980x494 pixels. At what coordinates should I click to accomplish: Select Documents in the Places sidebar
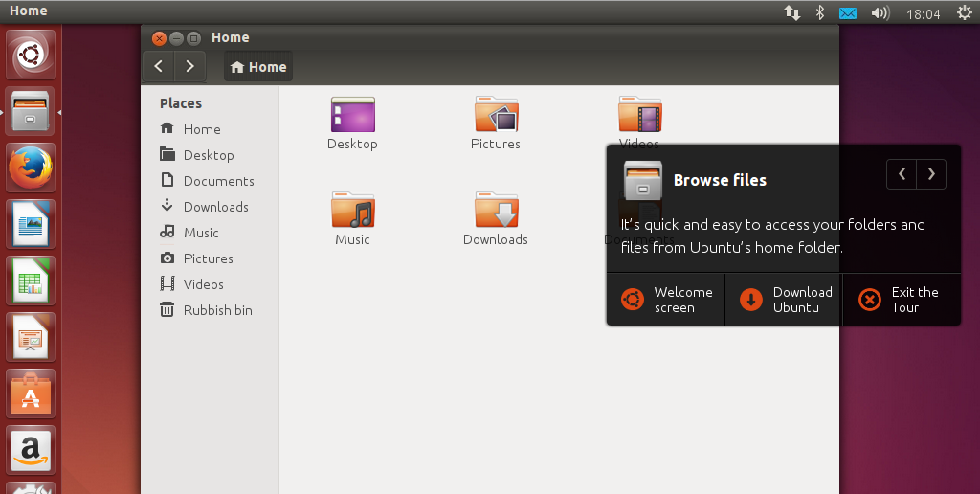tap(210, 181)
